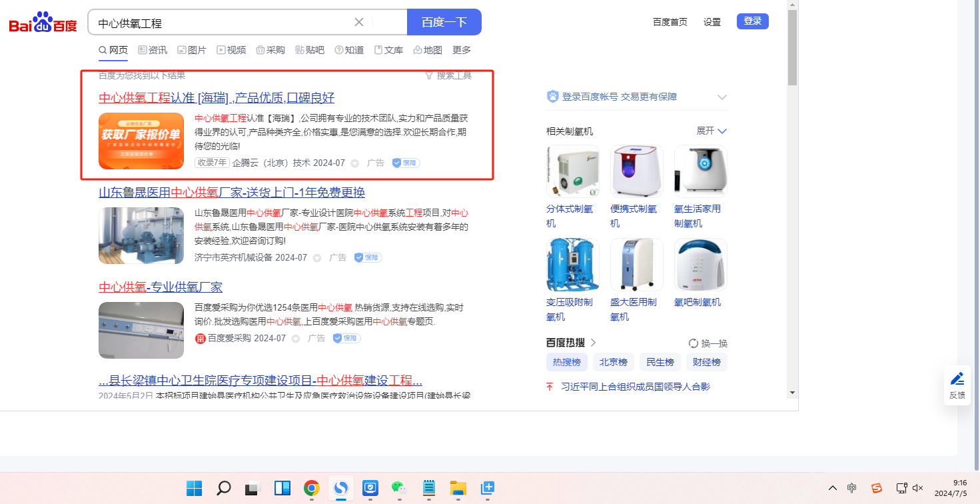Show hidden tray icons with the chevron
The image size is (980, 504).
[x=833, y=488]
